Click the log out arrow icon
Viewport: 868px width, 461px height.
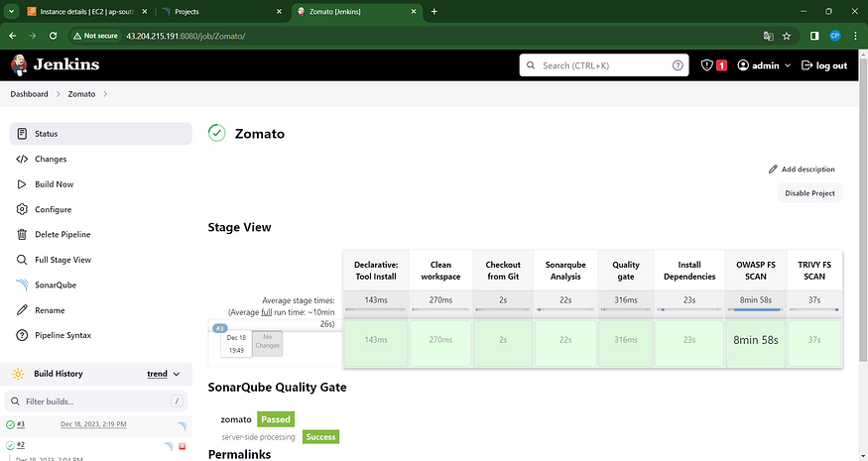pos(806,65)
